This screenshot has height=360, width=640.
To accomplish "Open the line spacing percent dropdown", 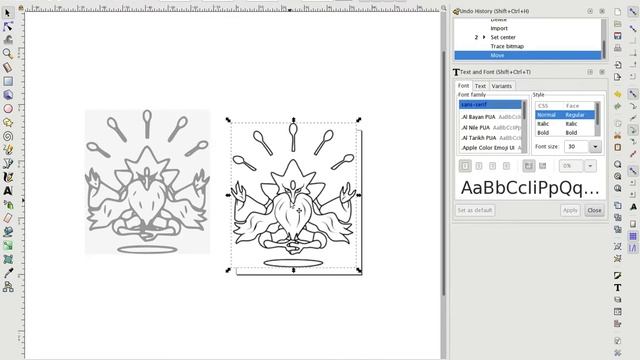I will 590,166.
